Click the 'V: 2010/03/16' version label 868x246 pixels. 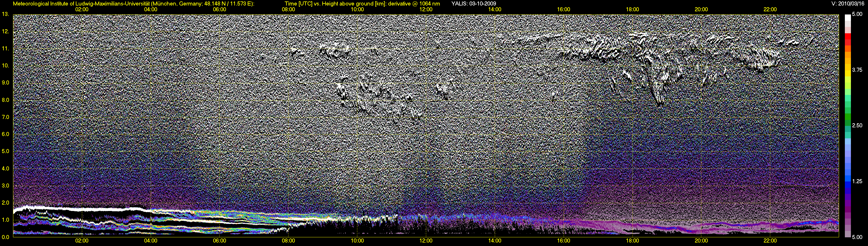[x=848, y=4]
